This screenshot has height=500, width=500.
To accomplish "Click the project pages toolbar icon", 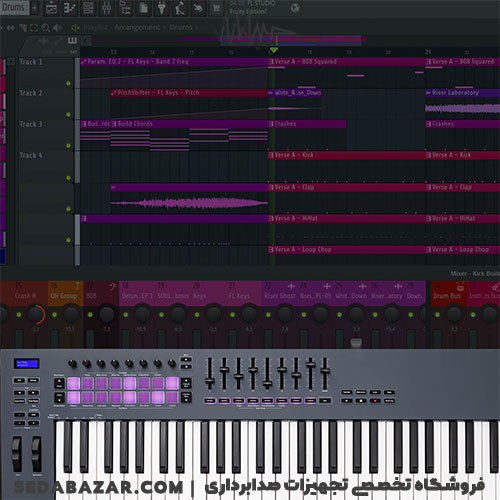I will 143,8.
